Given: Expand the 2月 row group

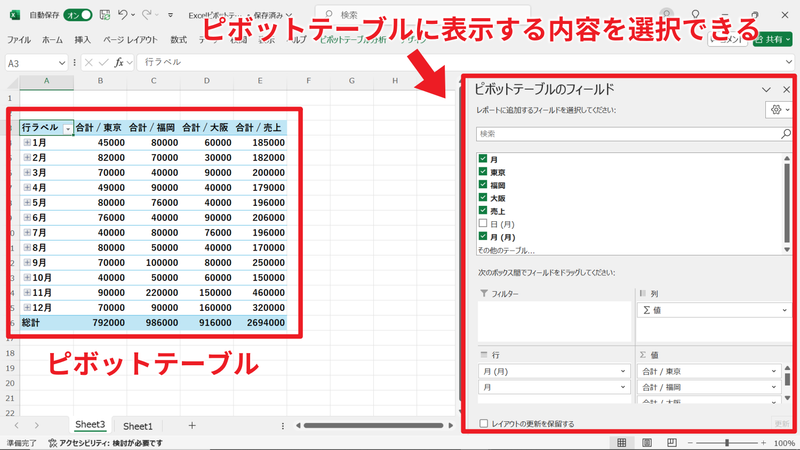Looking at the screenshot, I should point(27,158).
